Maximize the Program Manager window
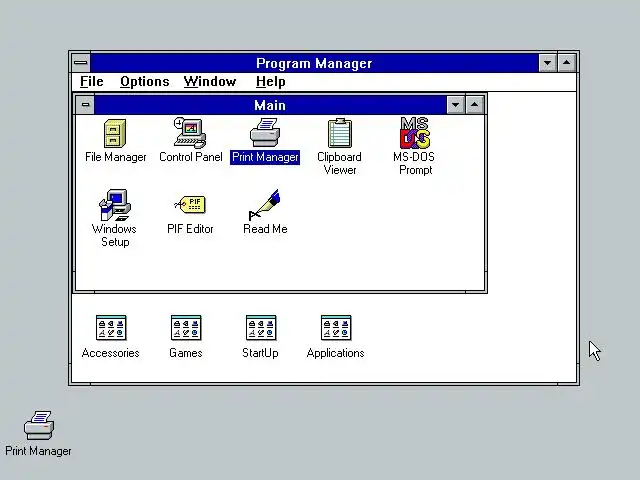Image resolution: width=640 pixels, height=480 pixels. [567, 63]
